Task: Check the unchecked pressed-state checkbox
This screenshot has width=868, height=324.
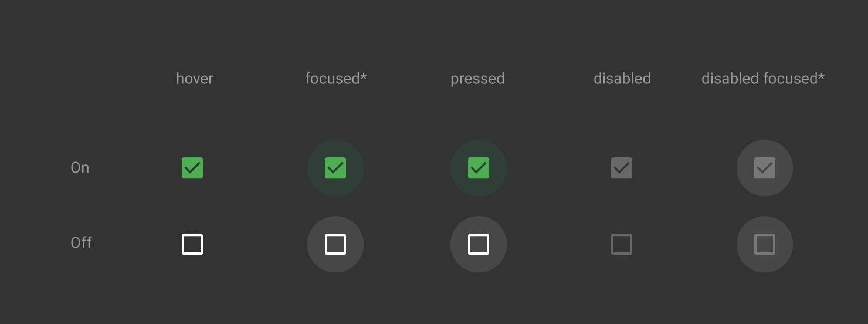Action: [479, 244]
